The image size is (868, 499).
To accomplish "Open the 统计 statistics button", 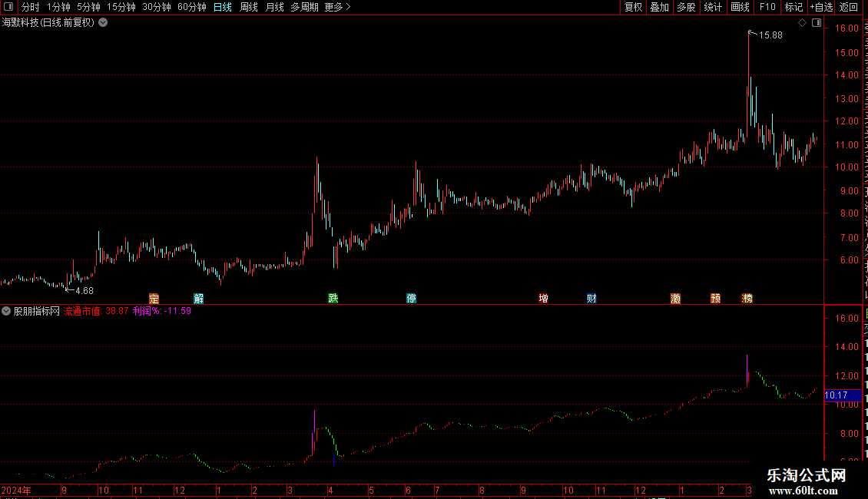I will 713,7.
